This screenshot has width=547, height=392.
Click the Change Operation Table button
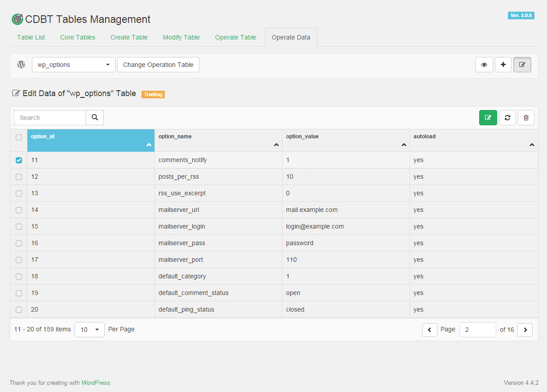tap(158, 65)
